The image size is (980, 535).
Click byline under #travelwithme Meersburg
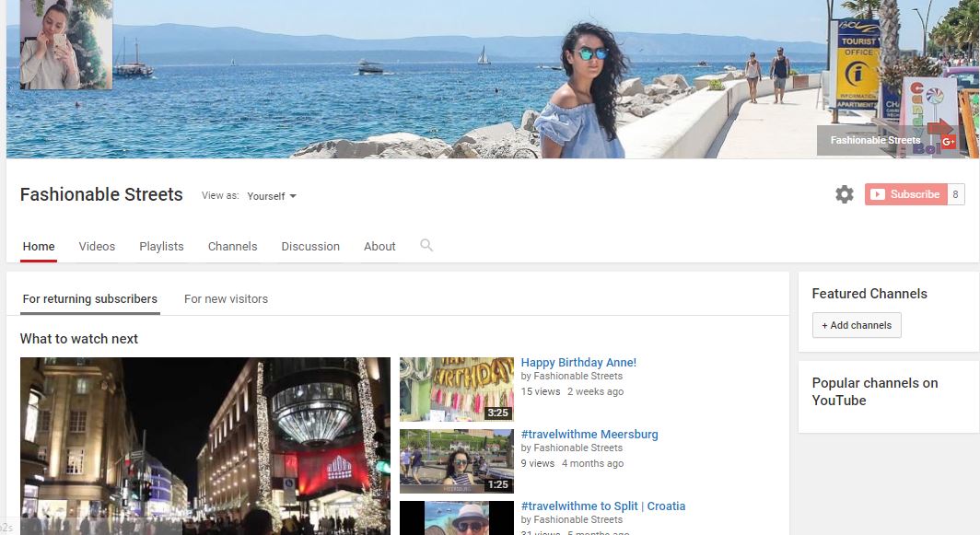point(572,448)
